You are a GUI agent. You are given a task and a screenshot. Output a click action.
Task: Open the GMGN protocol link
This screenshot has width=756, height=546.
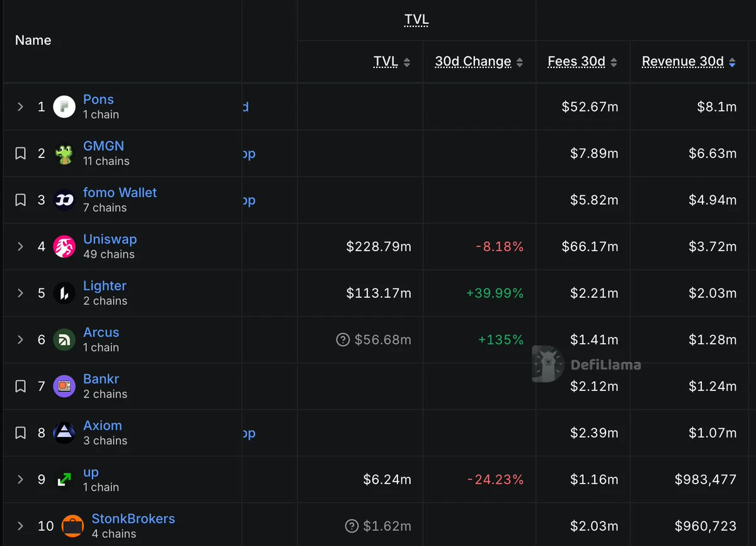click(x=103, y=146)
